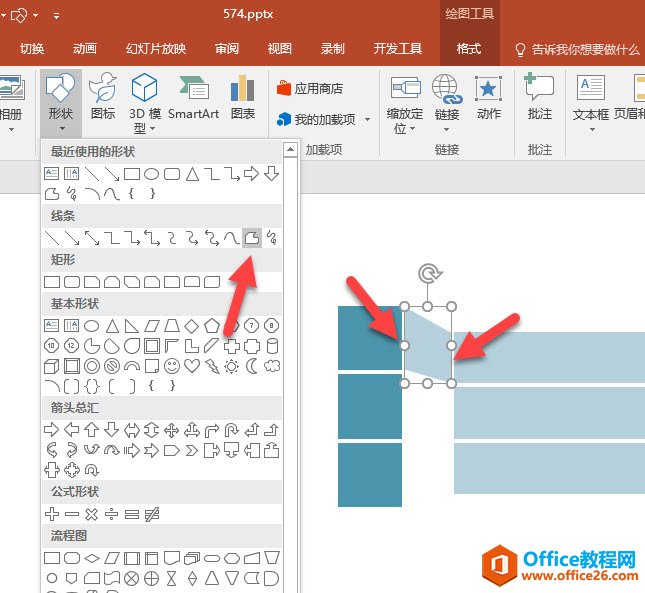The height and width of the screenshot is (593, 645).
Task: Click the Text Box shape in 最近使用的形状
Action: pos(52,174)
